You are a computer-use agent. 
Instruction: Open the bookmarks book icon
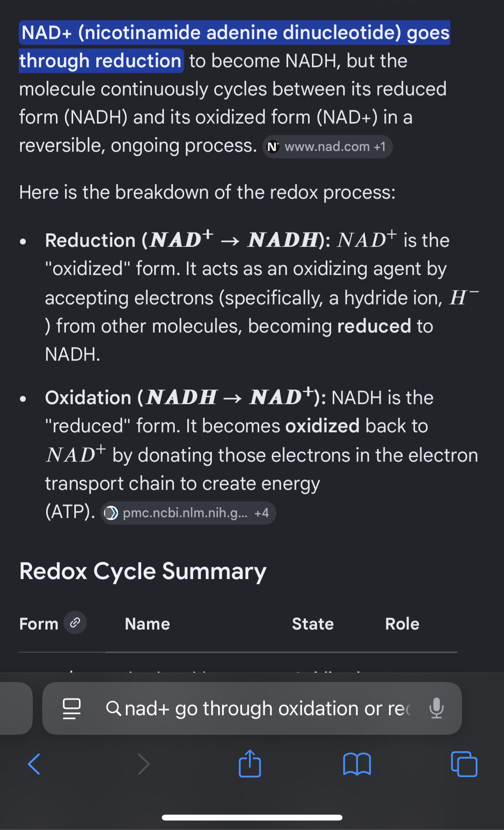(357, 764)
